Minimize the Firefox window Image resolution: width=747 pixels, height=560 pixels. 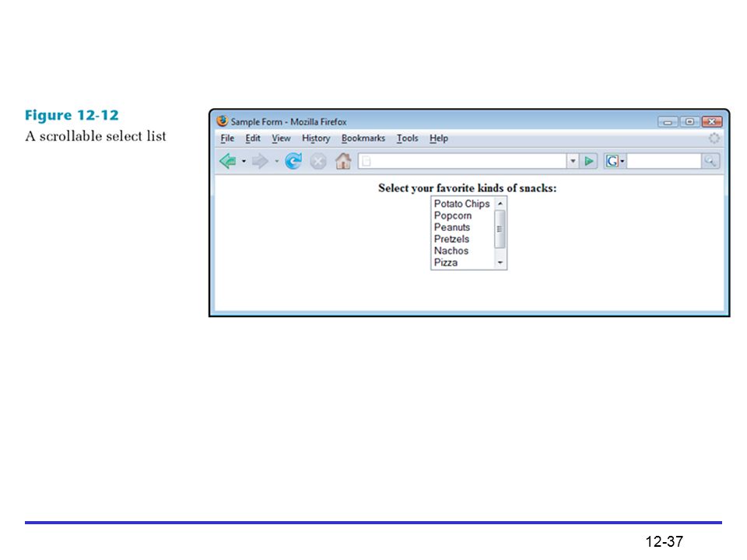pyautogui.click(x=668, y=122)
